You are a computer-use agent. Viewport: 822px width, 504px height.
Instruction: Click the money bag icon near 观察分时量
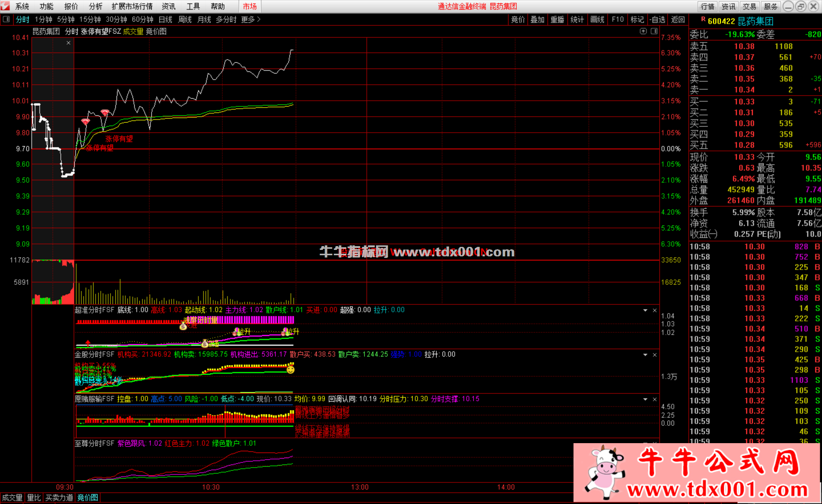pyautogui.click(x=183, y=326)
